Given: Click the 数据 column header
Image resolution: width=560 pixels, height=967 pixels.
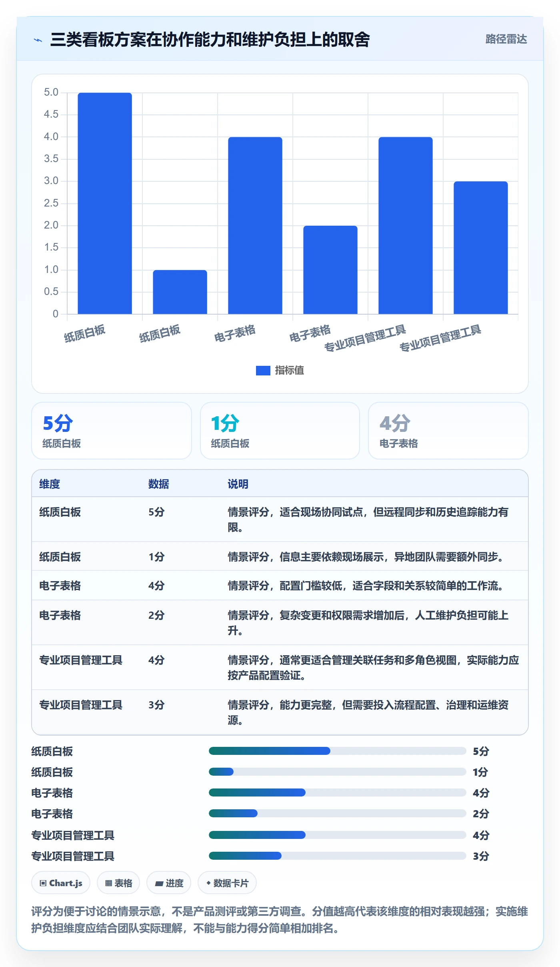Looking at the screenshot, I should tap(159, 484).
